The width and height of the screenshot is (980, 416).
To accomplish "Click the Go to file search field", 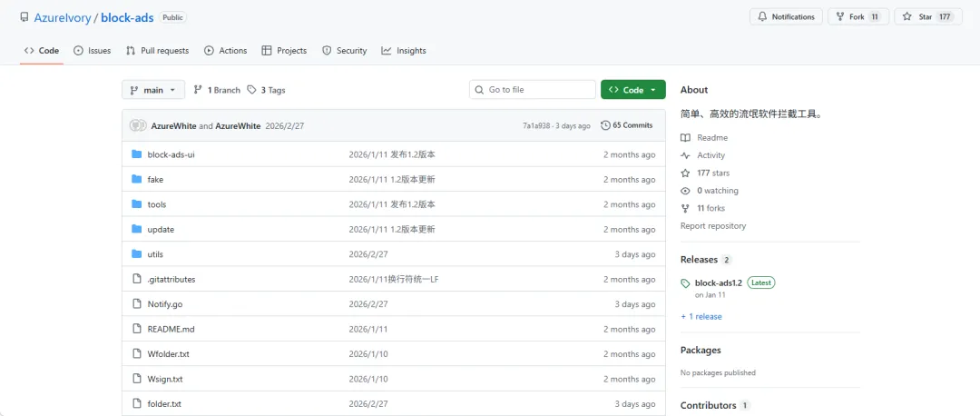I will [x=533, y=90].
